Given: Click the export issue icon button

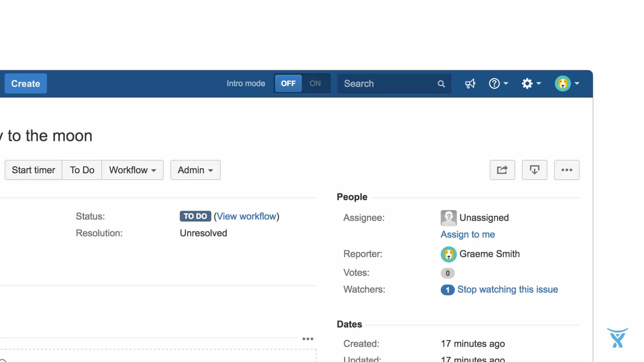Looking at the screenshot, I should tap(534, 170).
